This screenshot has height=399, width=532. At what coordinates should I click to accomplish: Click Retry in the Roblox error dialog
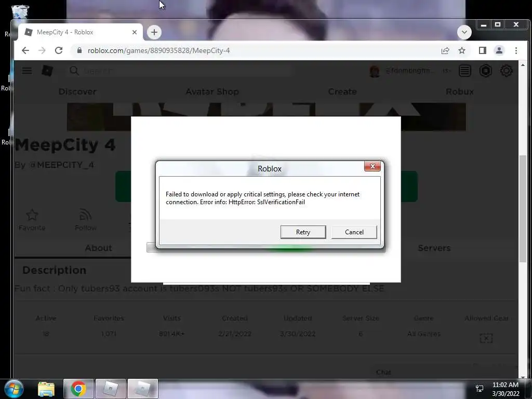[x=303, y=232]
